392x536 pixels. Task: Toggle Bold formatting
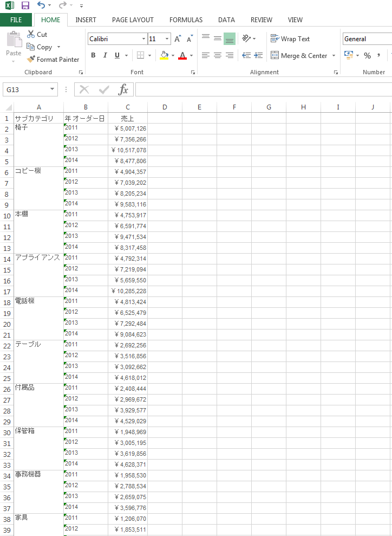tap(93, 55)
